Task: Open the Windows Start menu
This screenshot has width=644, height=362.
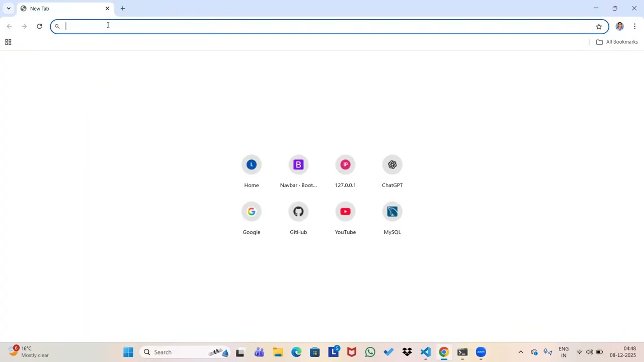Action: pyautogui.click(x=128, y=352)
